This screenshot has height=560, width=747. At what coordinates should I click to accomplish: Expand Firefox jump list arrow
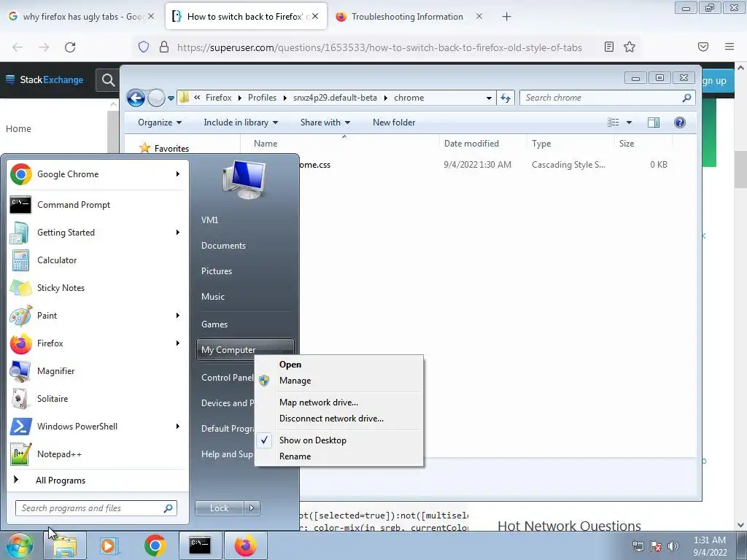[x=178, y=343]
